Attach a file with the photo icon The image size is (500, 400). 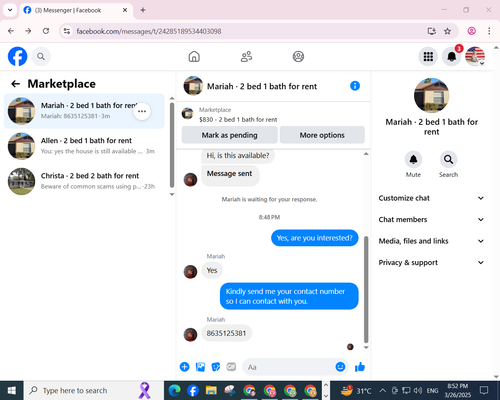(x=200, y=367)
